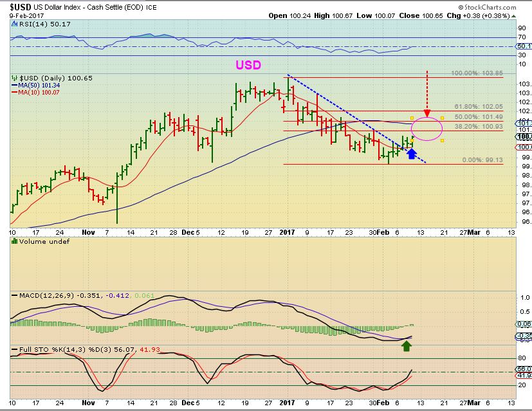Screen dimensions: 532x411
Task: Select the RSI(14) 50.17 label
Action: coord(45,24)
